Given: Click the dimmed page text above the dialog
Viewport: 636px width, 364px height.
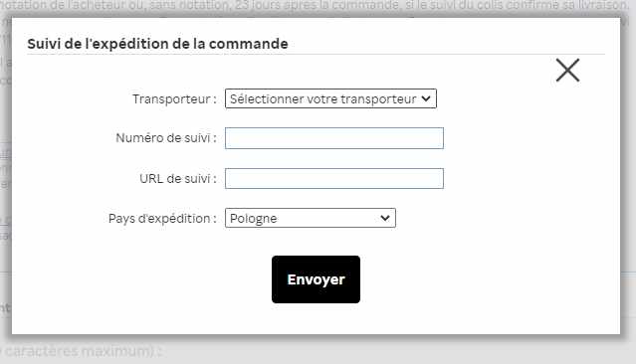Looking at the screenshot, I should (318, 6).
